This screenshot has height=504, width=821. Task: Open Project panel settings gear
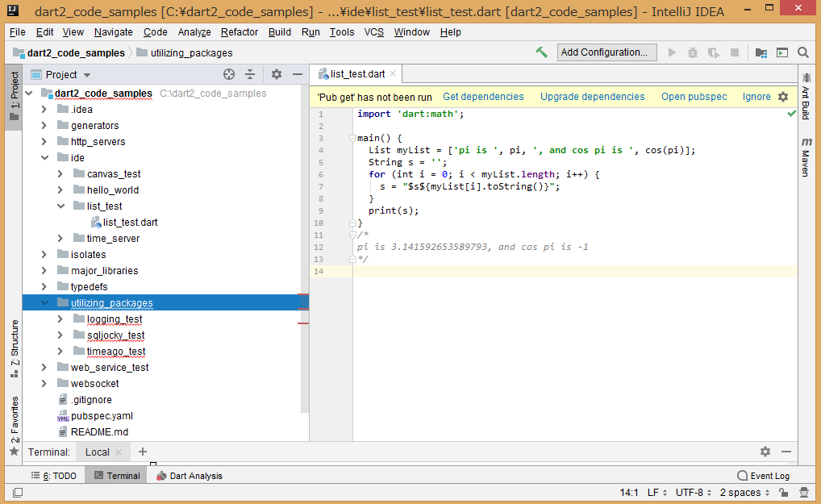coord(277,74)
